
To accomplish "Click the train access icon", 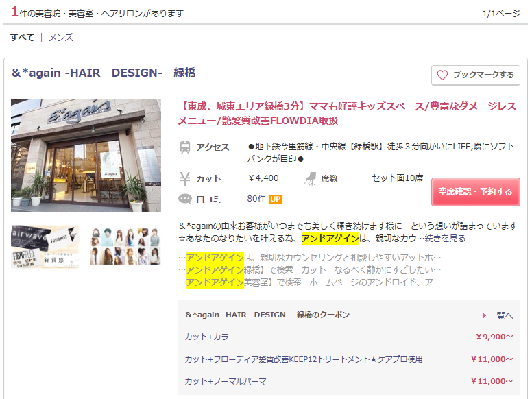I will [x=185, y=147].
